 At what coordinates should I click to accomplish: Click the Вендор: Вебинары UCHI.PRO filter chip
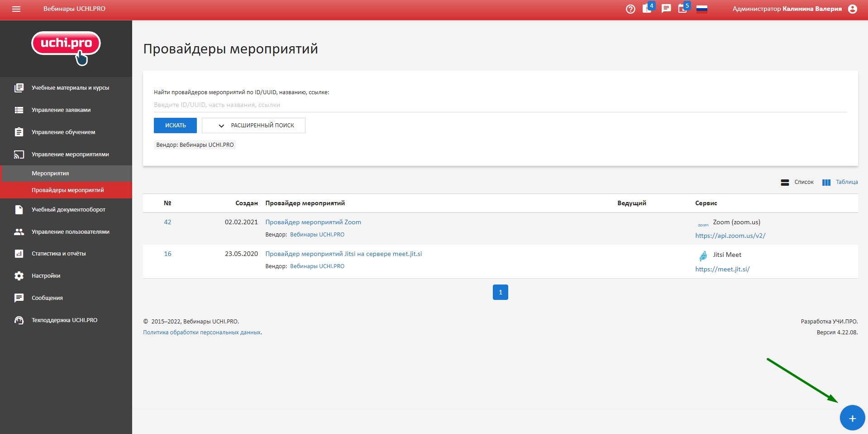[195, 145]
